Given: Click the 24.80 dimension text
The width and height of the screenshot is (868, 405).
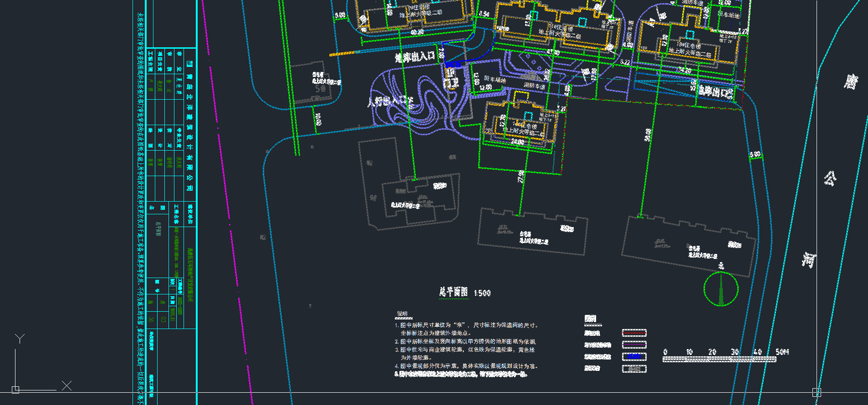Looking at the screenshot, I should click(517, 142).
